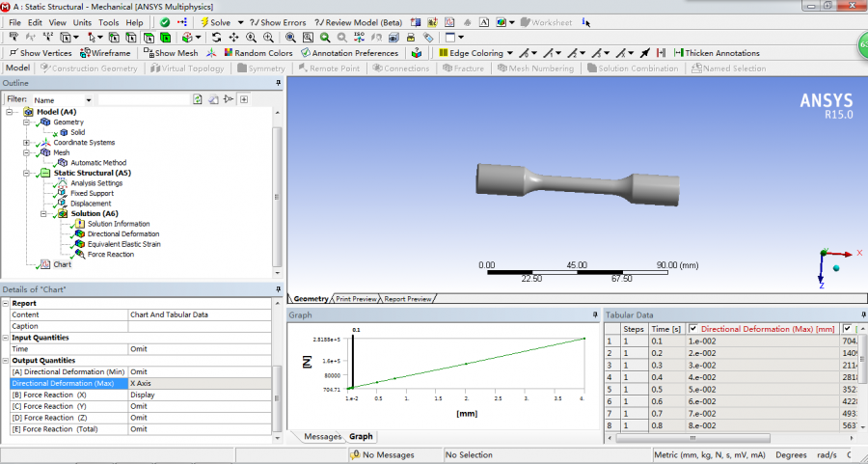Expand the Coordinate Systems tree node
868x464 pixels.
[x=27, y=143]
